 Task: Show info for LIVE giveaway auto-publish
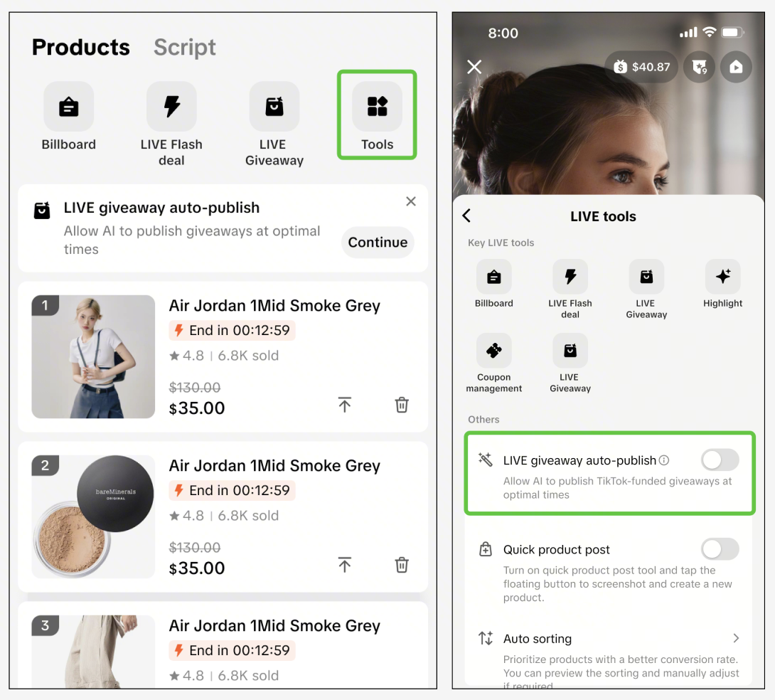click(x=664, y=460)
